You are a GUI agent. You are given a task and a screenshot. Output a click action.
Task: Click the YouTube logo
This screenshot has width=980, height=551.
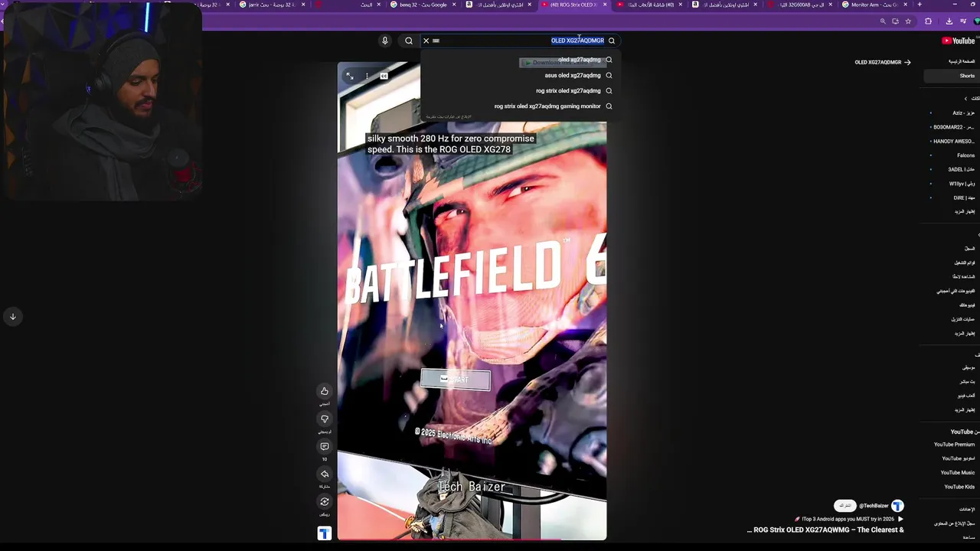click(959, 41)
